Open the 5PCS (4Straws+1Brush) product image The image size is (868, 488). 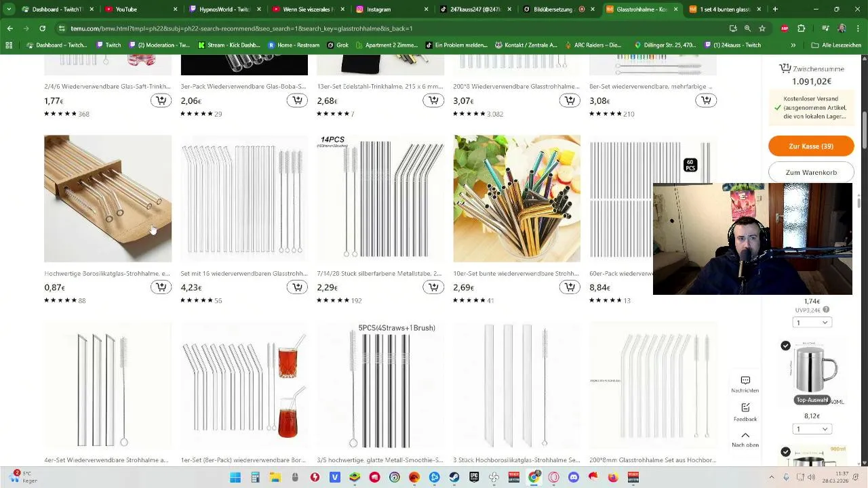point(380,385)
